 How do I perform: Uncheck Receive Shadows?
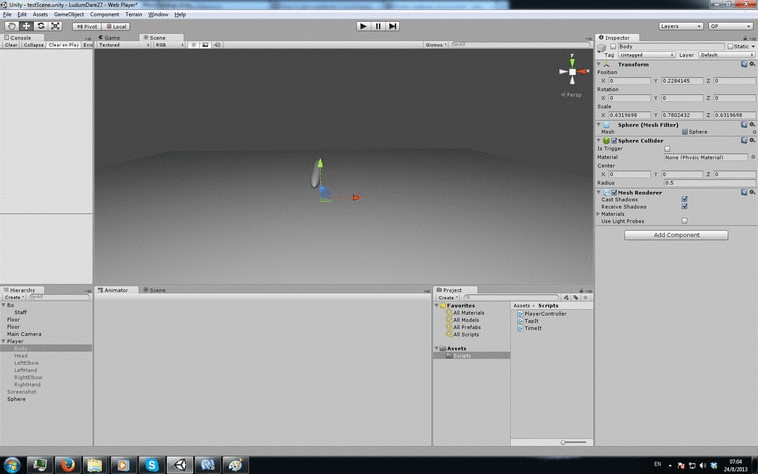tap(685, 206)
